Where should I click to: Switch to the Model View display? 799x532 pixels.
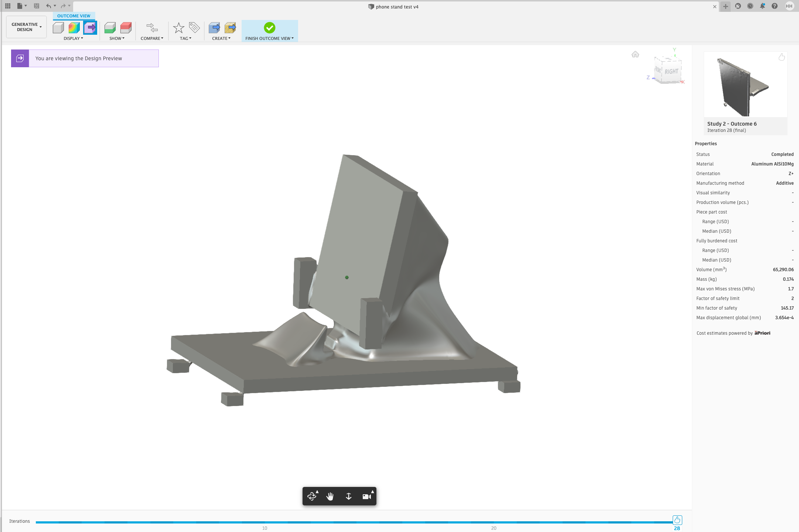pyautogui.click(x=58, y=28)
